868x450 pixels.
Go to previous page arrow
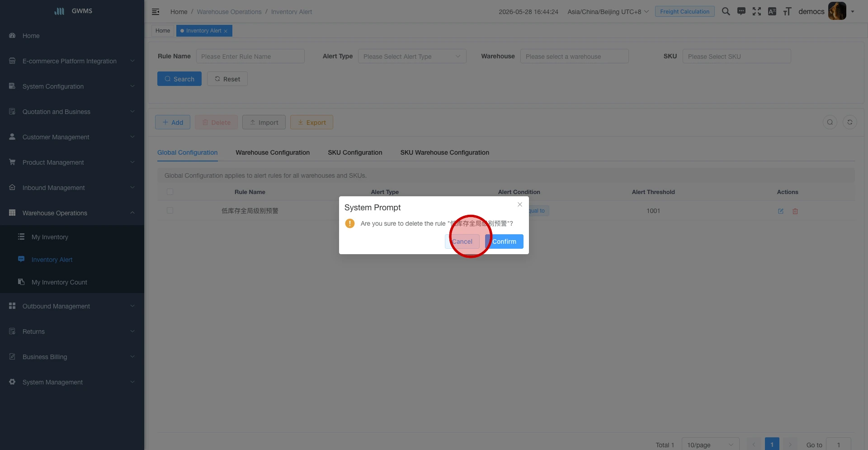point(754,445)
